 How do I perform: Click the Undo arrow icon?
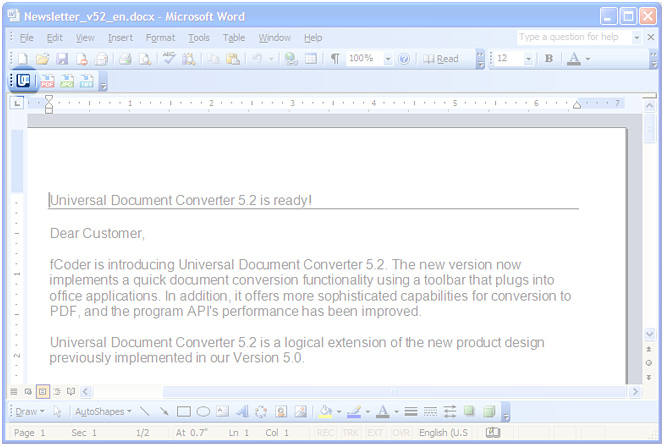click(x=257, y=59)
